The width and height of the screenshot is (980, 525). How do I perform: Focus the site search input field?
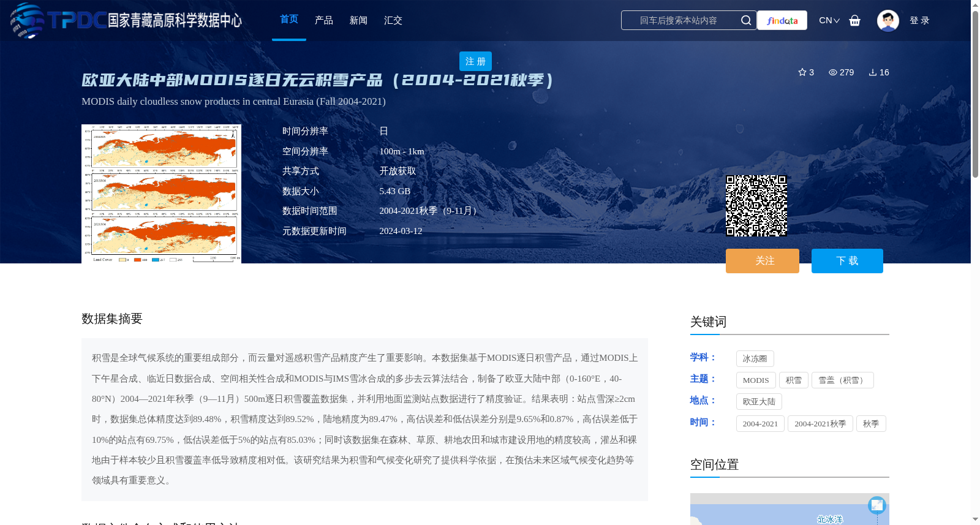coord(679,20)
